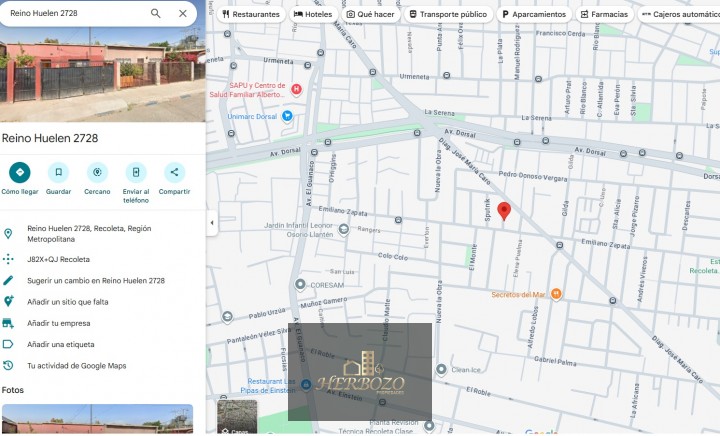This screenshot has width=720, height=436.
Task: Collapse the side panel arrow
Action: [x=211, y=222]
